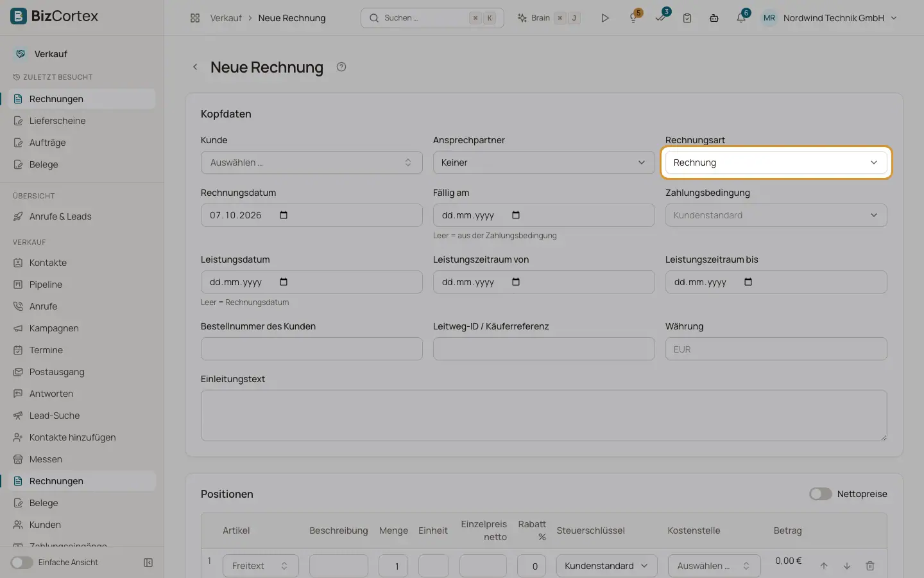Click into the Einleitungstext text area

coord(544,416)
